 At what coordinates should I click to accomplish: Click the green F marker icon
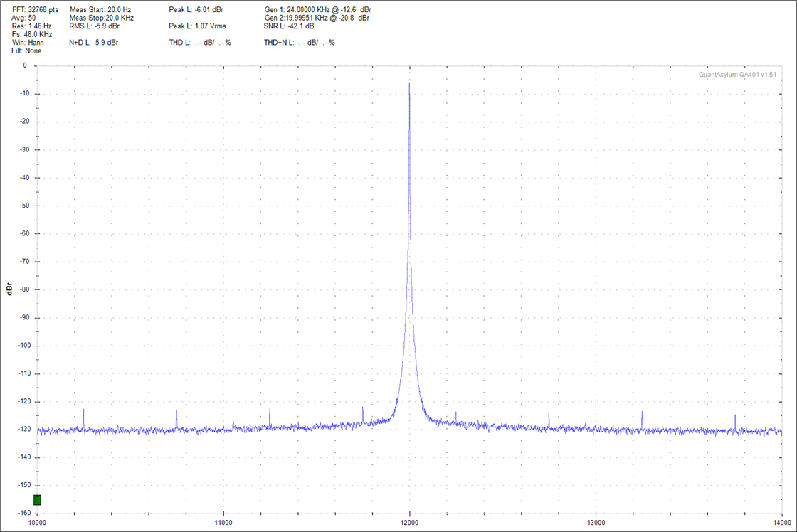click(37, 500)
